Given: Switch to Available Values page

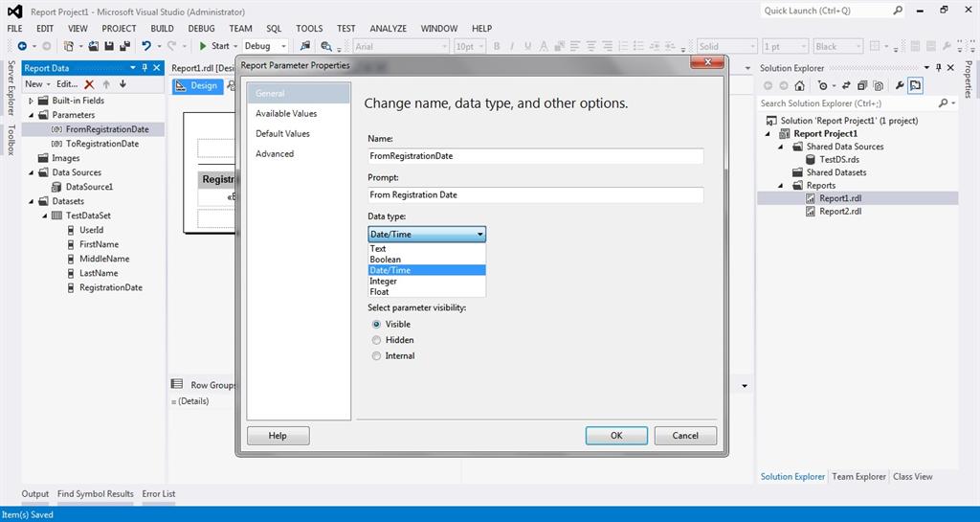Looking at the screenshot, I should (x=286, y=113).
